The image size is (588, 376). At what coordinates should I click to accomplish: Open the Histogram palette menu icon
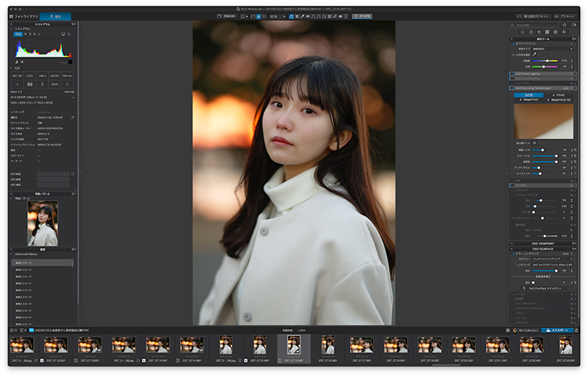pyautogui.click(x=74, y=24)
